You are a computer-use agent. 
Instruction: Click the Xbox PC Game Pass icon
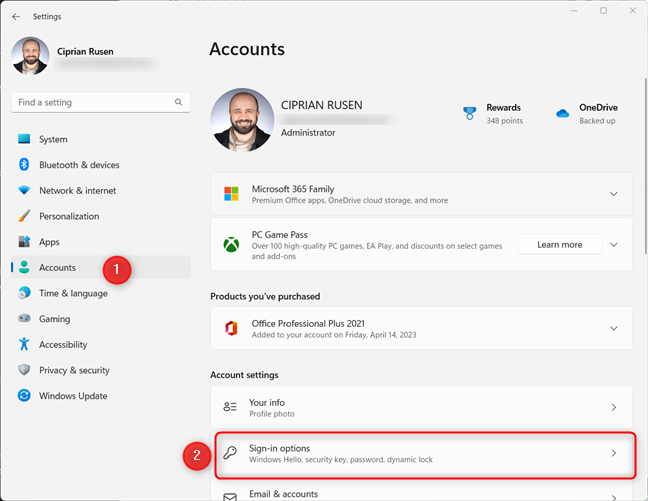click(231, 245)
